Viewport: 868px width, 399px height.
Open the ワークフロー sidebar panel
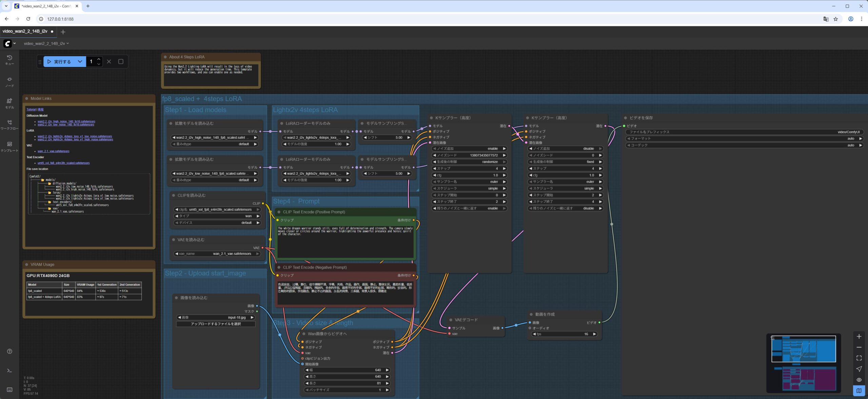click(x=9, y=125)
